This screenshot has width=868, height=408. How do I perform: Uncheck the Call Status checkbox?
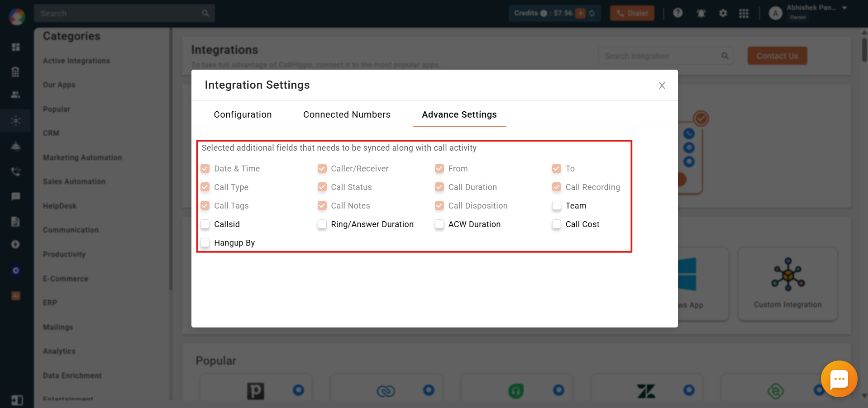pyautogui.click(x=322, y=187)
